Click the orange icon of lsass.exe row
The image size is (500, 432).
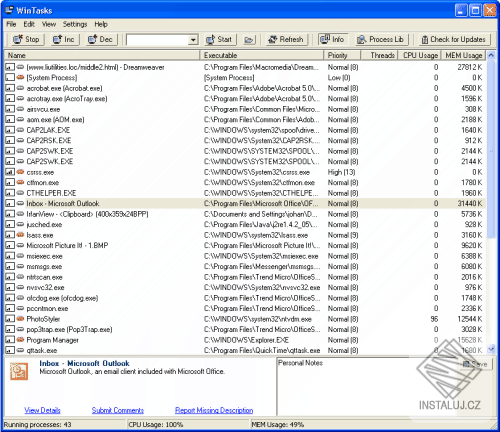[21, 235]
